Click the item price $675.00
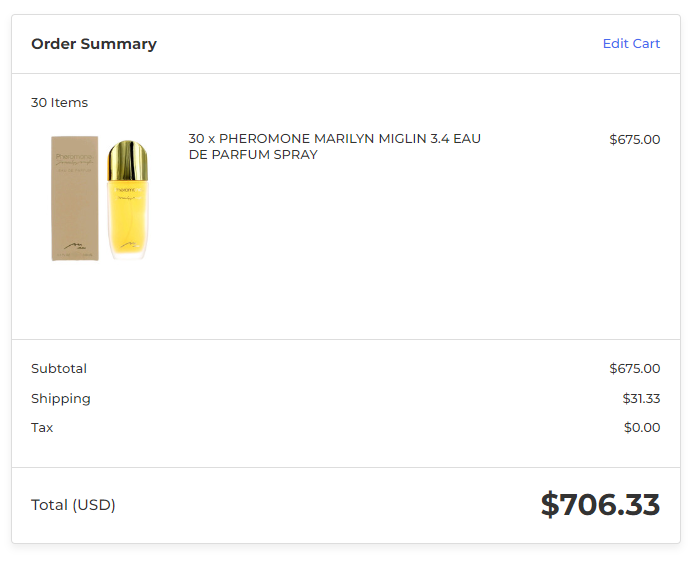698x564 pixels. click(634, 139)
